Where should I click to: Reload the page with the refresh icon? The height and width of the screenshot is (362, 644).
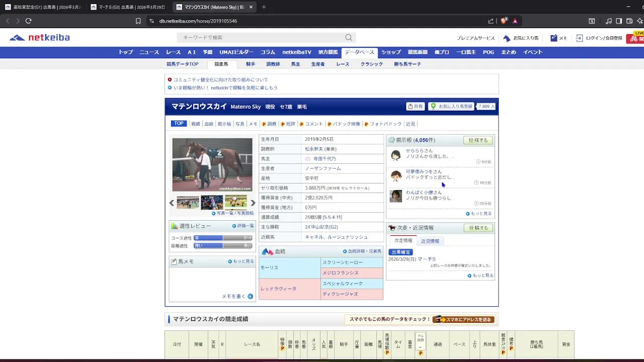(x=29, y=21)
